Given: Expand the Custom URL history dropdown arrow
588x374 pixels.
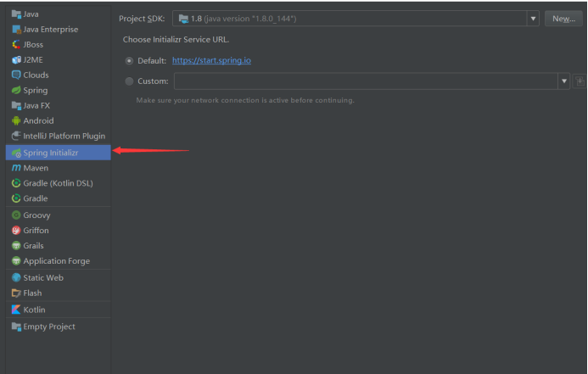Looking at the screenshot, I should click(x=564, y=81).
